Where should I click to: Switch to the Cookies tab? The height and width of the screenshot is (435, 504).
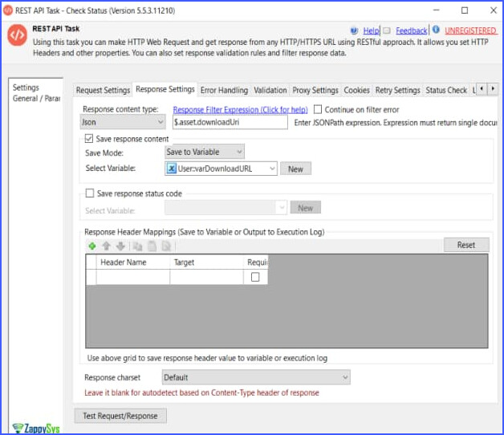(x=357, y=91)
